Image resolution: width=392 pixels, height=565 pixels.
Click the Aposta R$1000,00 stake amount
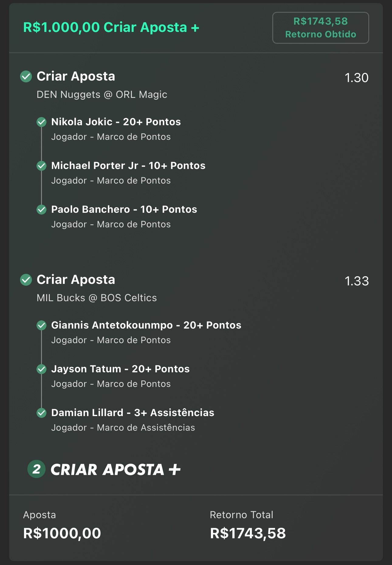point(62,533)
